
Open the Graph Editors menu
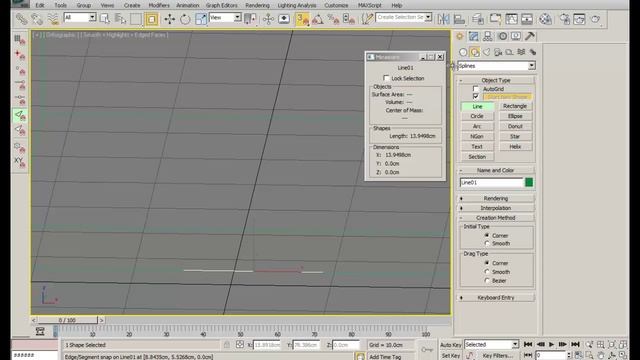(222, 5)
